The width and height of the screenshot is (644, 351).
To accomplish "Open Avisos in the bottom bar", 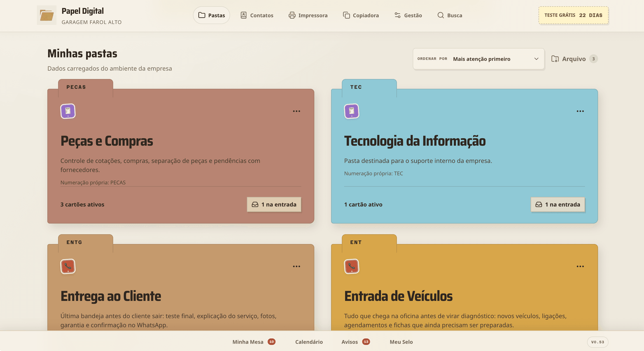I will click(x=356, y=342).
